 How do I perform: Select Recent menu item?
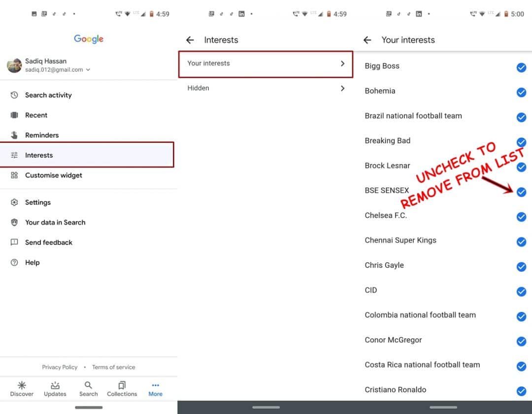point(89,115)
